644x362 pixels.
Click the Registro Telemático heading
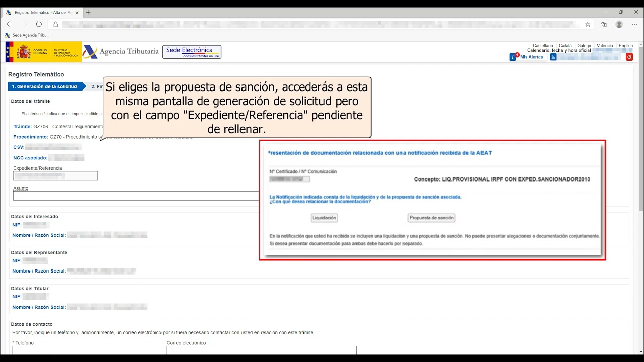36,74
